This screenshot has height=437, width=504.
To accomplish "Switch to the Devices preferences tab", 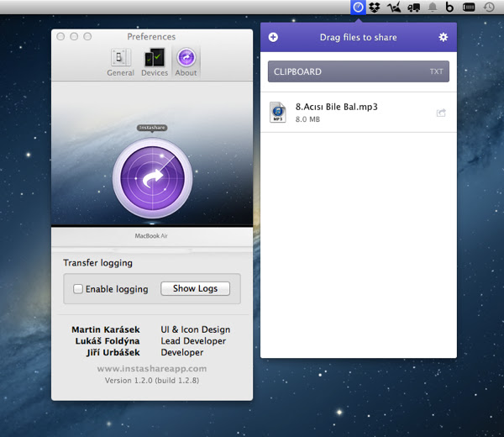I will (x=155, y=63).
